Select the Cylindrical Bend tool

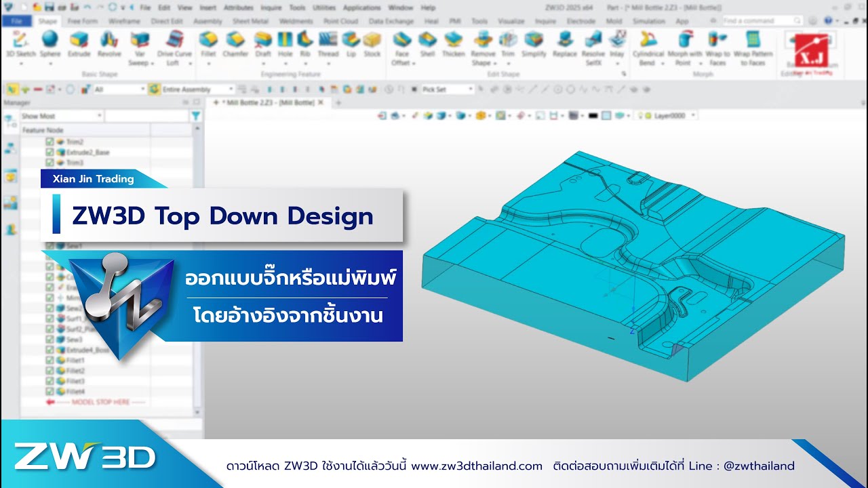648,47
